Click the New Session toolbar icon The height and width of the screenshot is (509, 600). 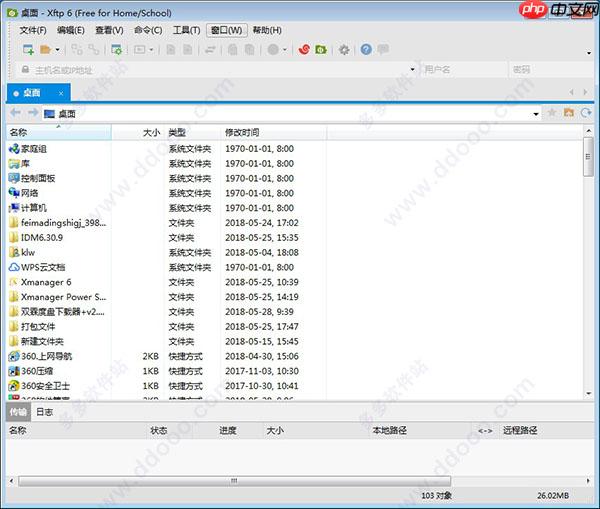pos(28,50)
